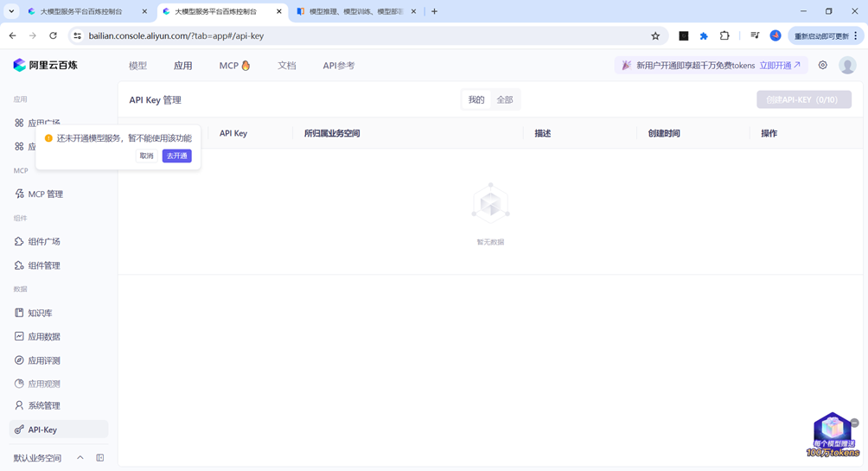Click the Chrome profile avatar
Image resolution: width=868 pixels, height=471 pixels.
[x=775, y=35]
